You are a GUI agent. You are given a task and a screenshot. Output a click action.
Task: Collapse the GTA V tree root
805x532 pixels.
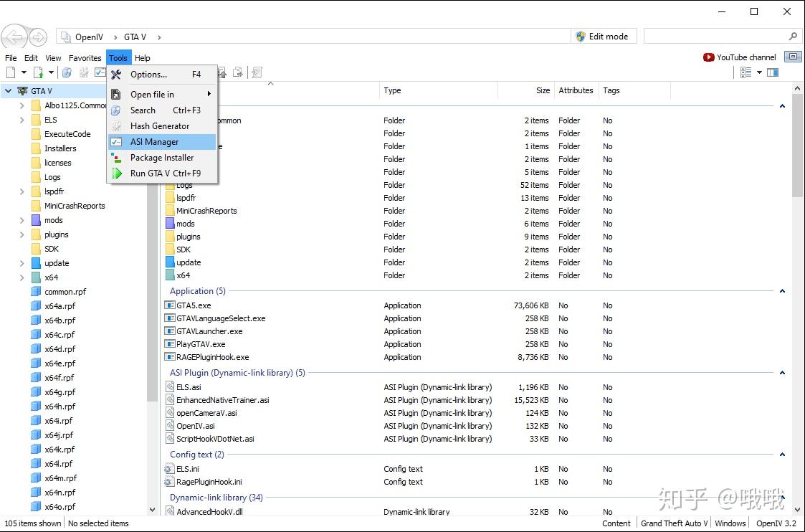(8, 91)
